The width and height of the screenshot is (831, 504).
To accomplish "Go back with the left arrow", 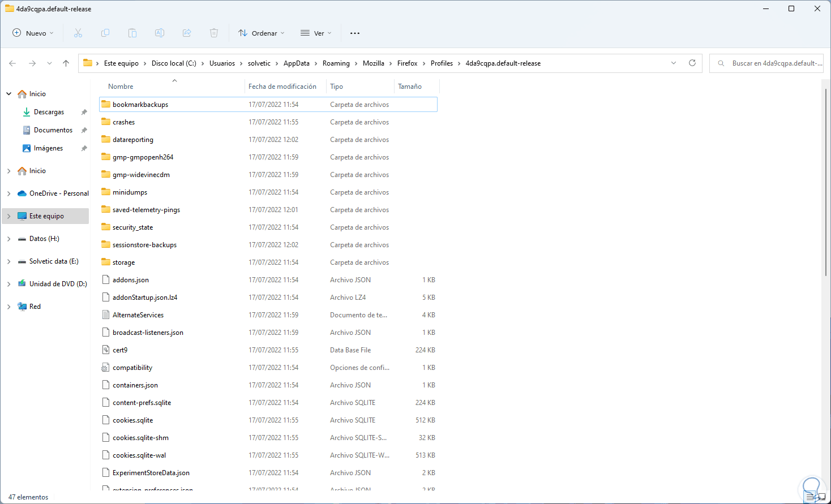I will pos(12,63).
